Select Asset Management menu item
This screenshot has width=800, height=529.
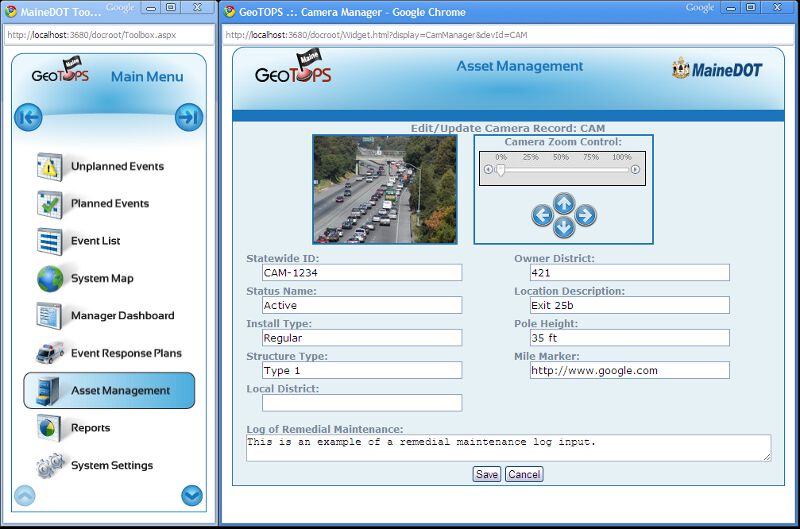pos(109,390)
